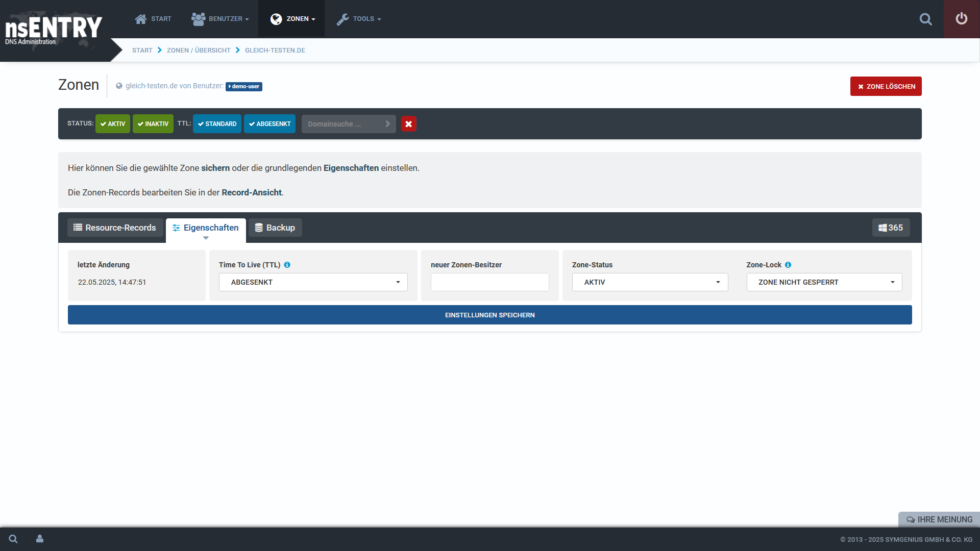Screen dimensions: 980x551
Task: Click the red clear-search X icon
Action: click(x=408, y=124)
